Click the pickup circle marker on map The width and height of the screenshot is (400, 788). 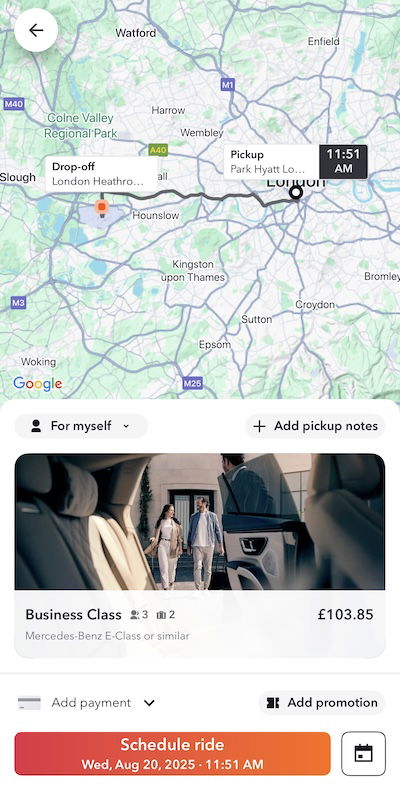pos(296,192)
